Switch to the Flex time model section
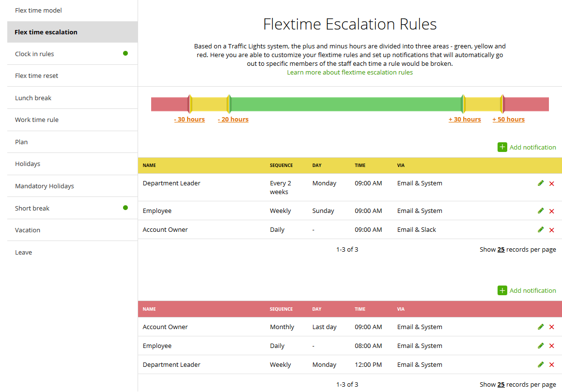 click(38, 10)
